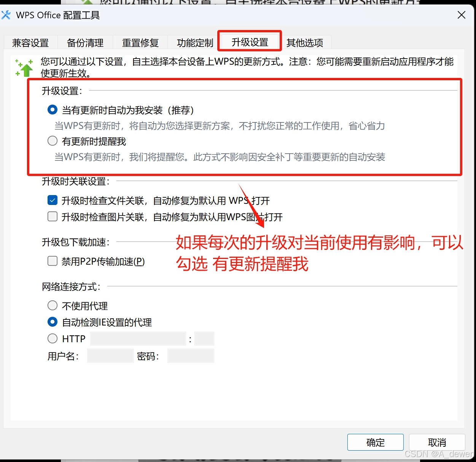Open the 备份清理 tab

[x=85, y=43]
